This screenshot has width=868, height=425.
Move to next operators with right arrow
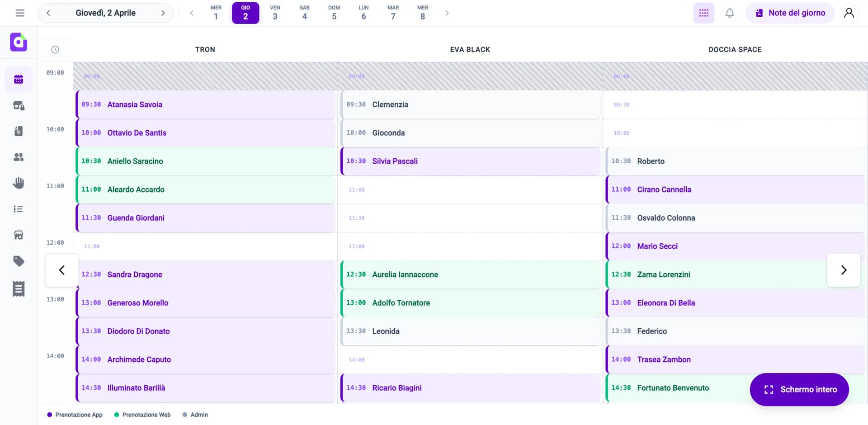tap(844, 270)
